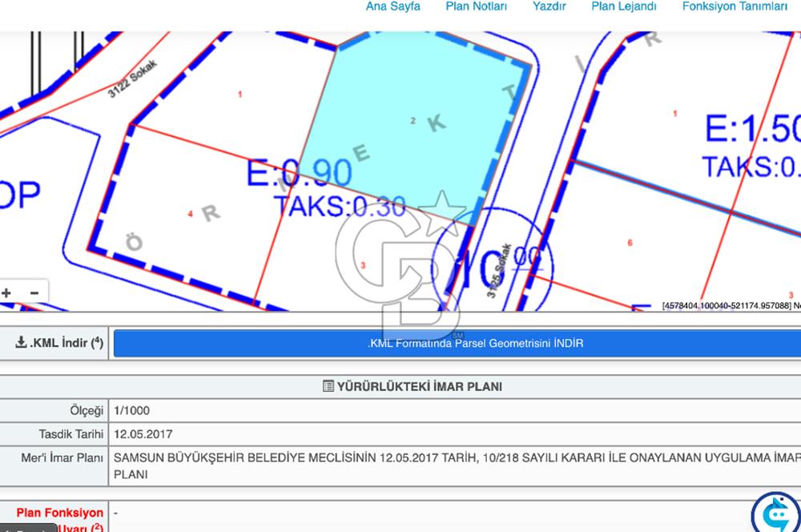Open the Ana Sayfa menu link

[392, 6]
